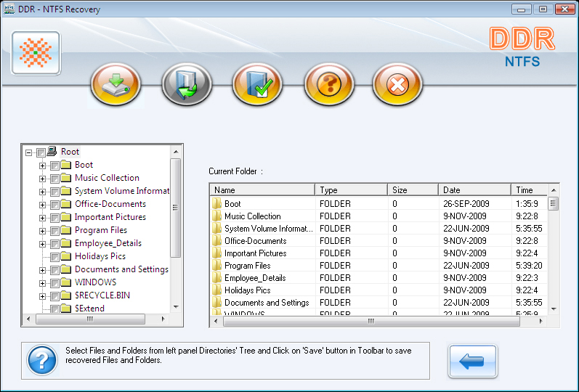This screenshot has width=579, height=392.
Task: Click Office-Documents in file list
Action: point(256,241)
